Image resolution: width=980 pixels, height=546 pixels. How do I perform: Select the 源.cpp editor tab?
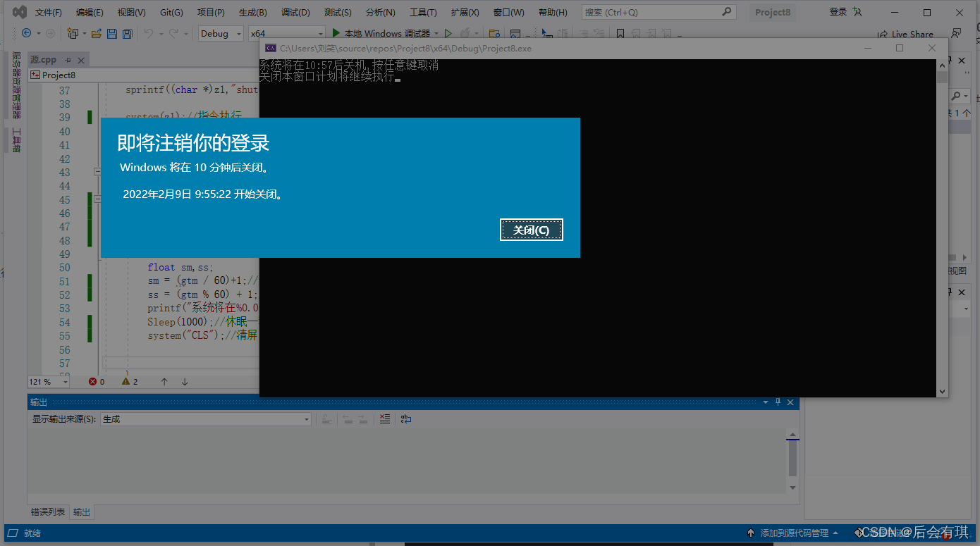point(44,60)
